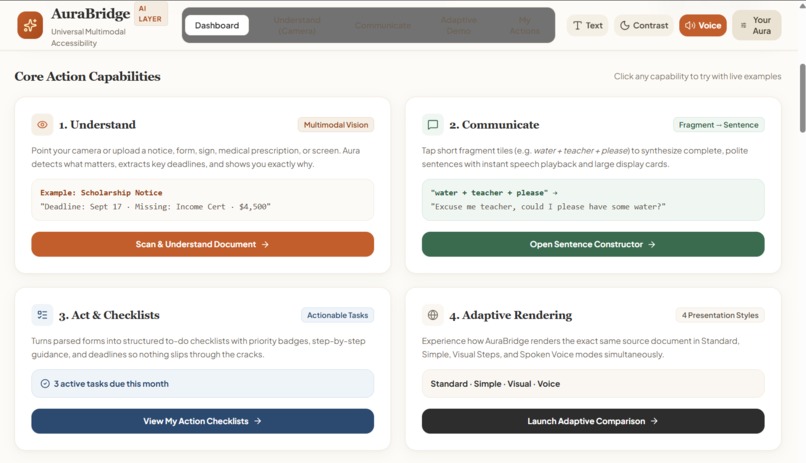
Task: Click the 4 Presentation Styles tag
Action: click(x=720, y=315)
